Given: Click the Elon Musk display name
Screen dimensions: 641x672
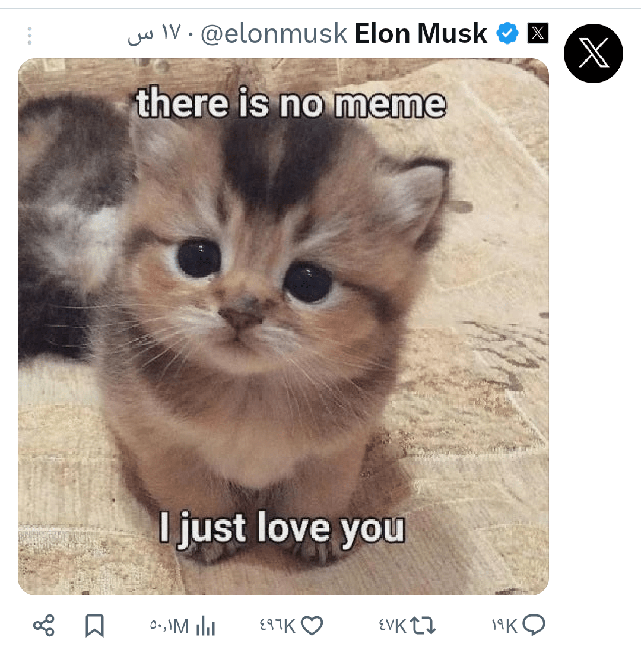Looking at the screenshot, I should point(420,34).
